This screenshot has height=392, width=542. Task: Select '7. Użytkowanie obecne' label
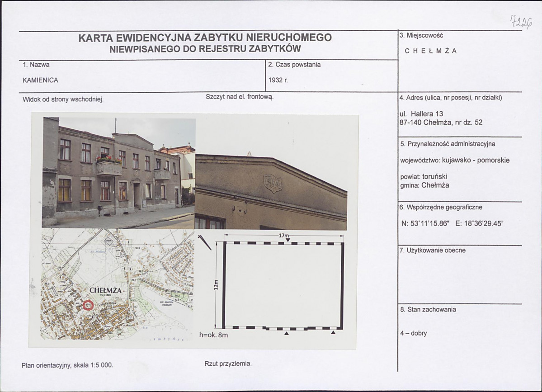tap(433, 250)
